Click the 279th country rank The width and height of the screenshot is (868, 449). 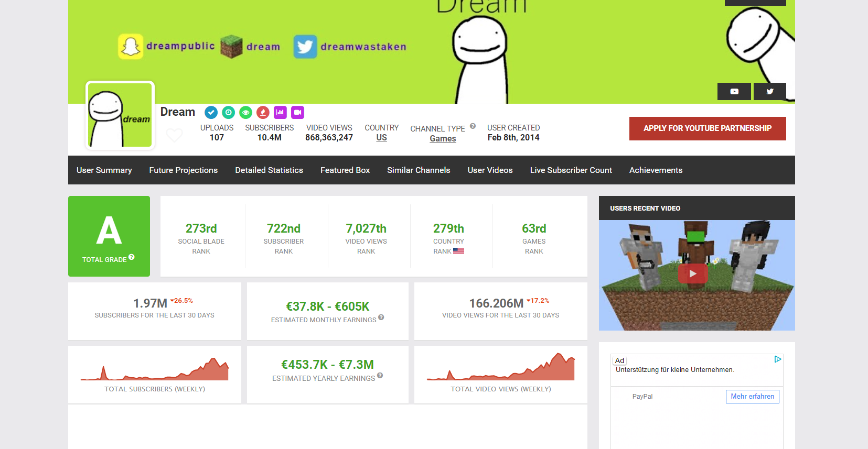(448, 228)
